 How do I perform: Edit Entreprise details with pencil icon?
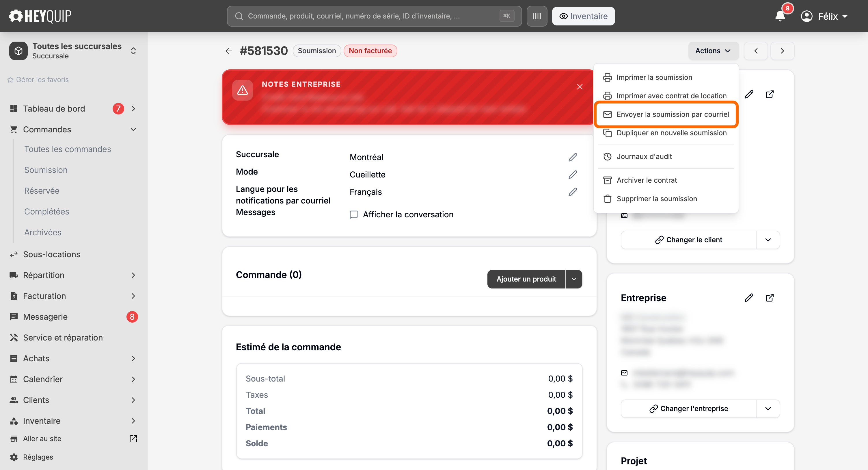coord(749,298)
